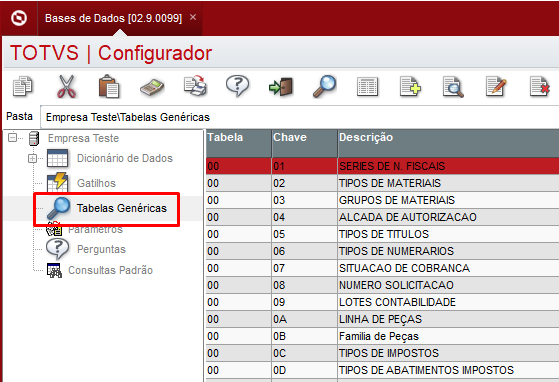Sort by the Tabela column header
The image size is (559, 382).
point(239,143)
